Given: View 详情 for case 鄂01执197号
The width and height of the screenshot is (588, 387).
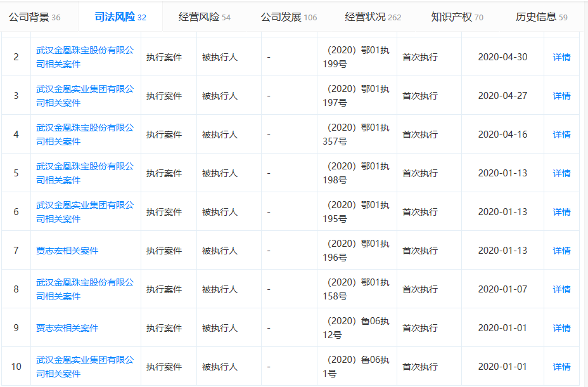Looking at the screenshot, I should coord(561,96).
